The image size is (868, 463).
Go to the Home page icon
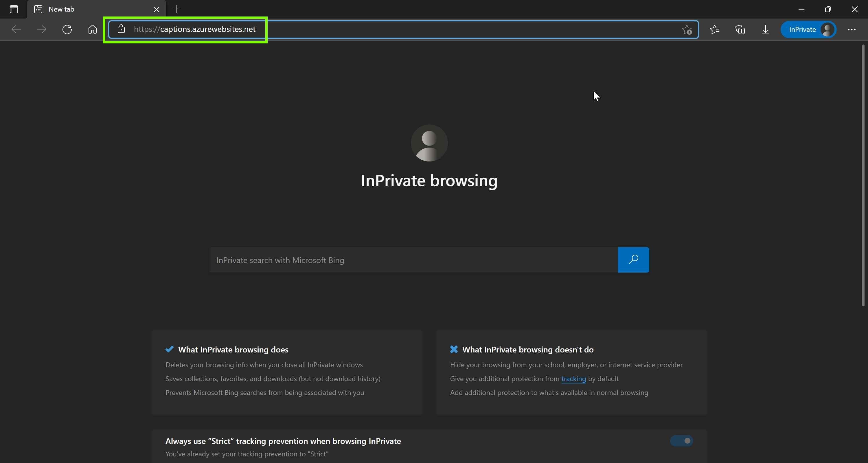point(92,29)
